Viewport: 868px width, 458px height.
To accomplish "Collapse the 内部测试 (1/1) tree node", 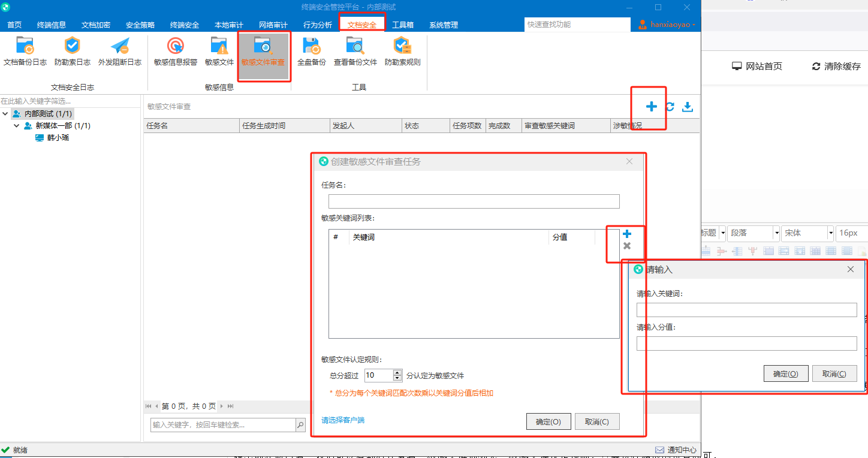I will (x=5, y=114).
